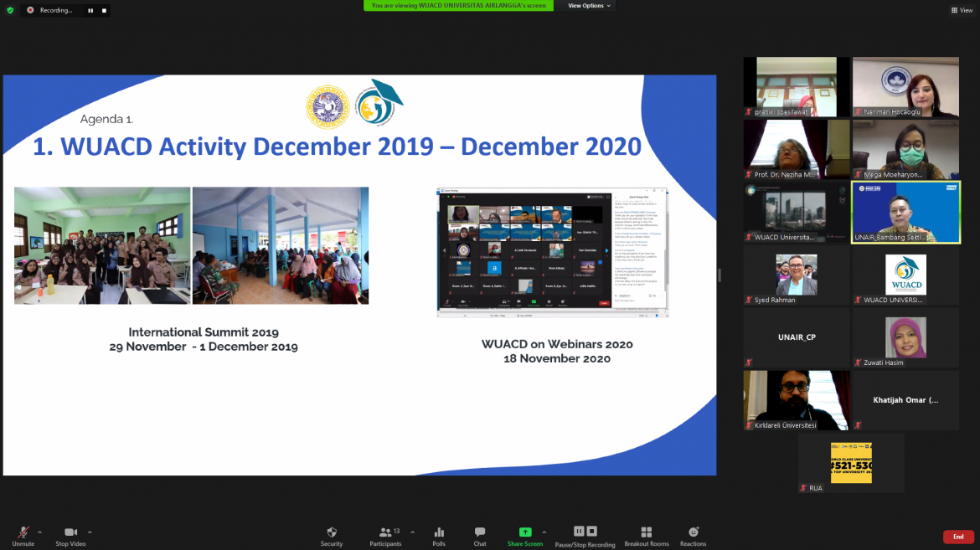
Task: Click the green screen-viewing notification banner
Action: pyautogui.click(x=458, y=6)
